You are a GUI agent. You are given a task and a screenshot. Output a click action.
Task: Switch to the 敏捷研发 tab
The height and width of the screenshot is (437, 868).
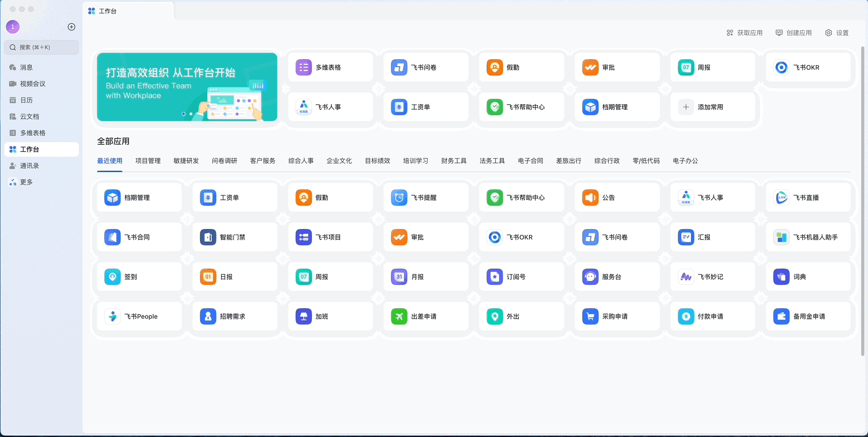click(x=186, y=161)
